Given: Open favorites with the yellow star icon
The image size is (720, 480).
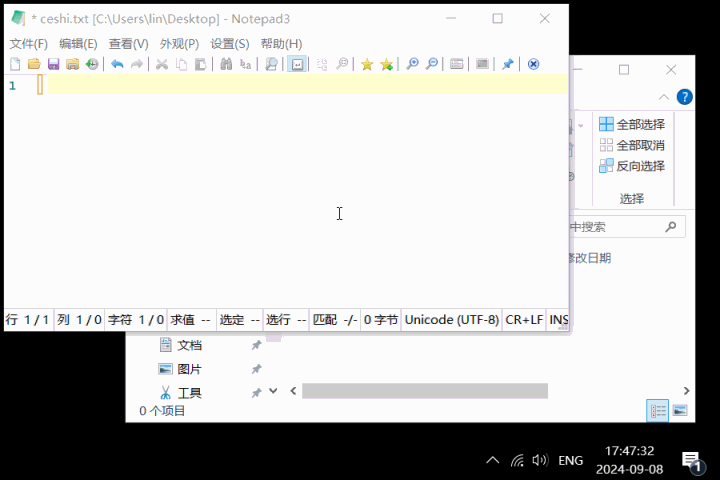Looking at the screenshot, I should [x=367, y=64].
